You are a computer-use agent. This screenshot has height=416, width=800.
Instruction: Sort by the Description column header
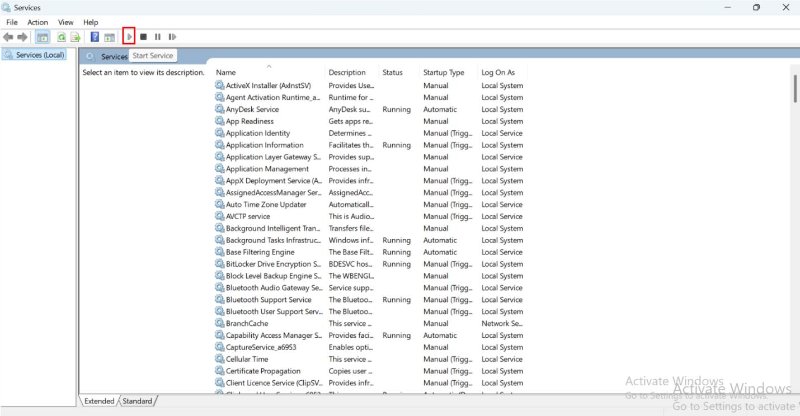click(x=352, y=72)
